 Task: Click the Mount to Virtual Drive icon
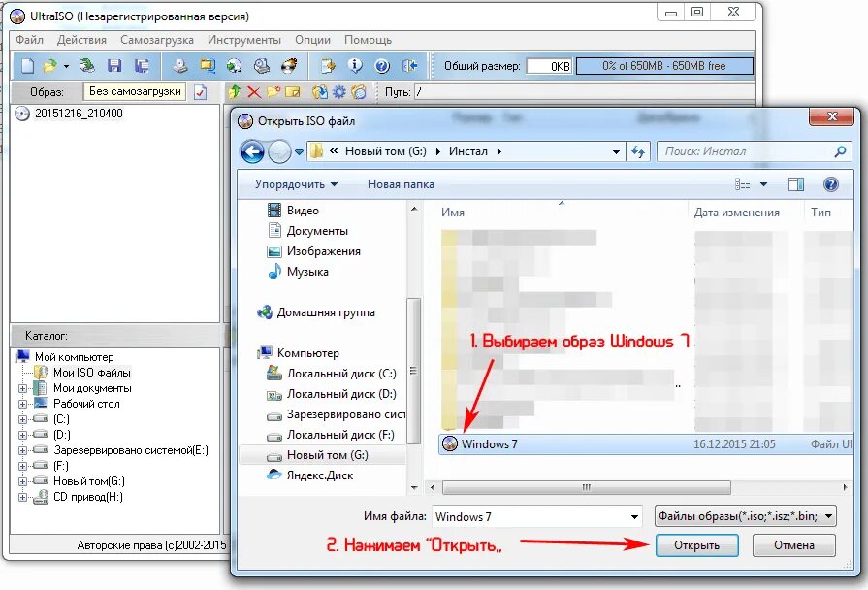[x=261, y=66]
